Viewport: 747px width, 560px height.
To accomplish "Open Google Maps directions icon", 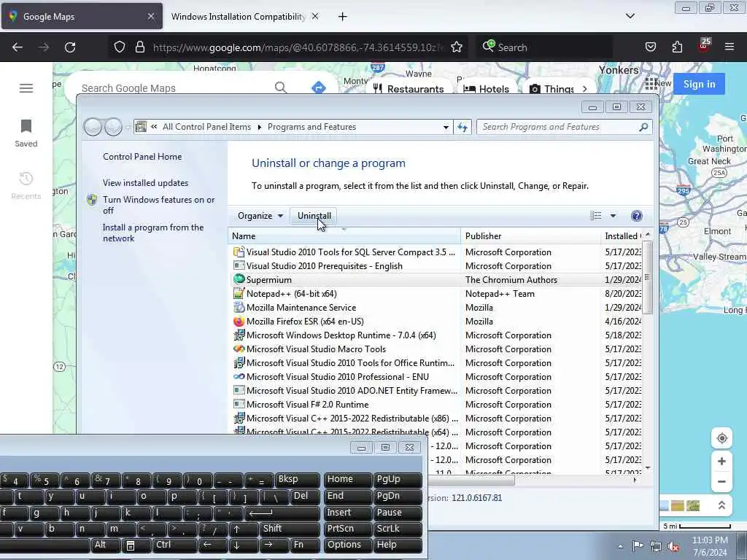I will pos(318,87).
